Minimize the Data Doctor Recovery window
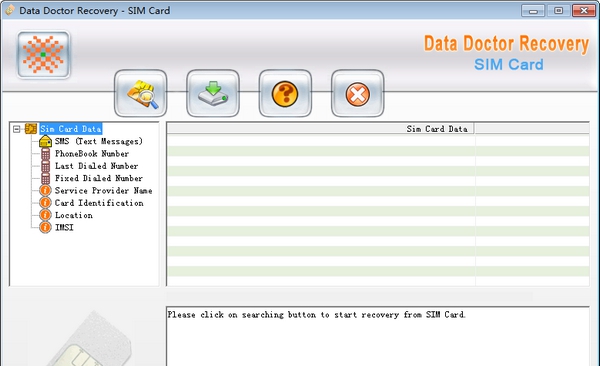Image resolution: width=600 pixels, height=366 pixels. pyautogui.click(x=533, y=10)
